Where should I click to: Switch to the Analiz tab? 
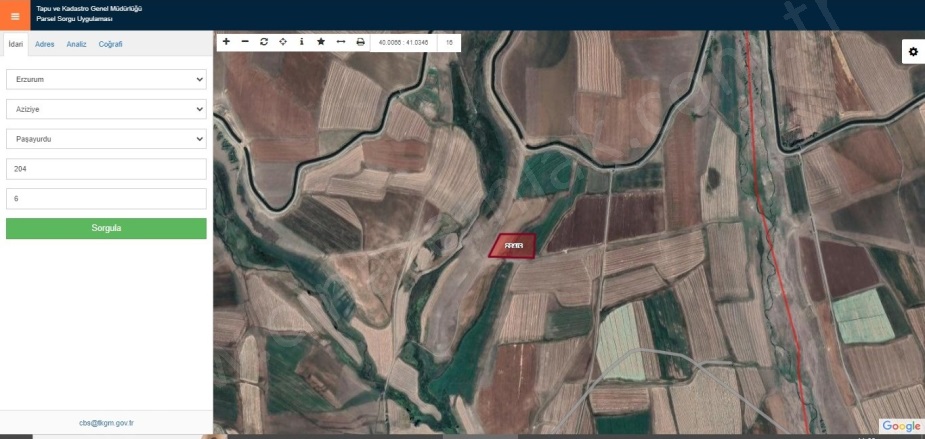(76, 44)
